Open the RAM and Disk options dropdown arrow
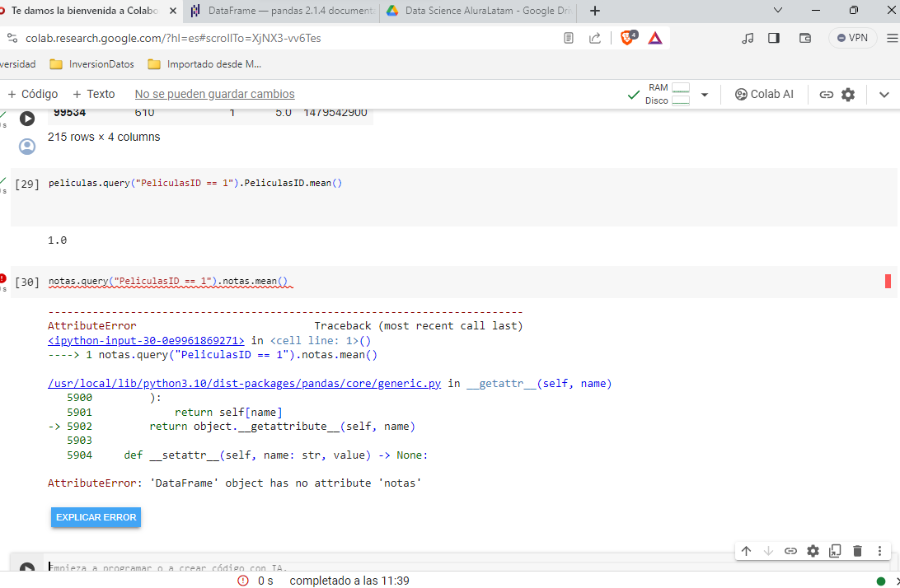The width and height of the screenshot is (900, 588). [705, 95]
